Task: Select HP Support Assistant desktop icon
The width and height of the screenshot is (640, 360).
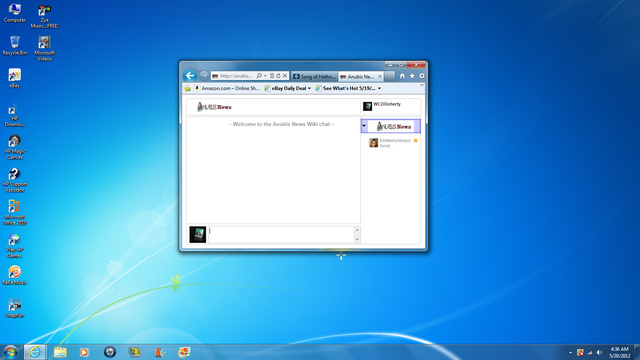Action: pos(15,180)
